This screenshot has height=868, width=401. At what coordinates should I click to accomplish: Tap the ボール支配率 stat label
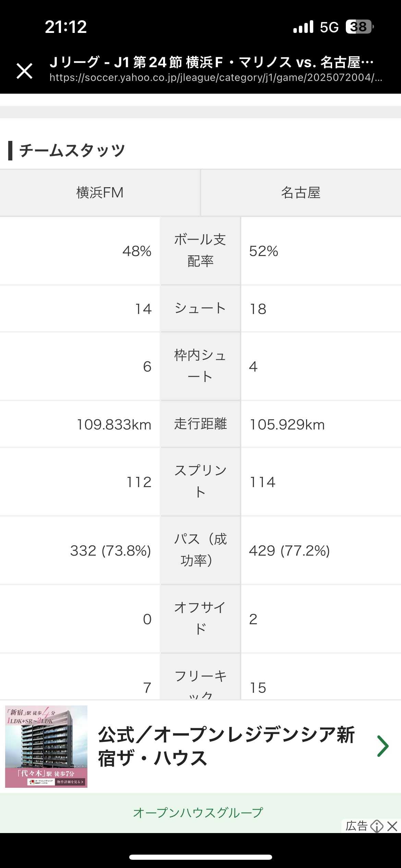coord(200,251)
